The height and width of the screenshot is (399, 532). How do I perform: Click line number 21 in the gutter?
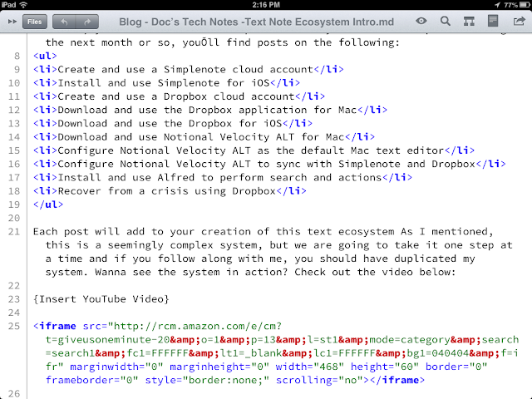(x=14, y=232)
